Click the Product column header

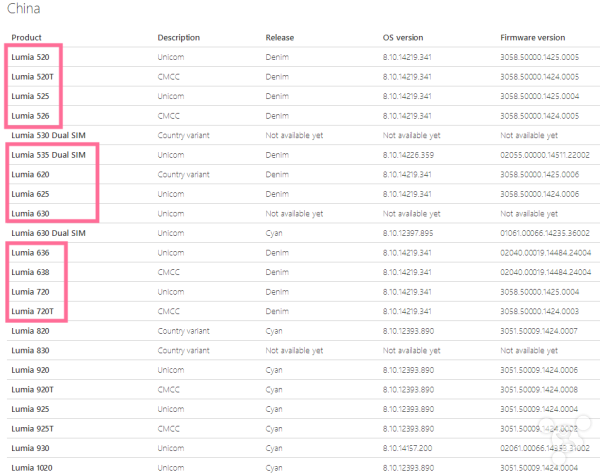click(26, 38)
